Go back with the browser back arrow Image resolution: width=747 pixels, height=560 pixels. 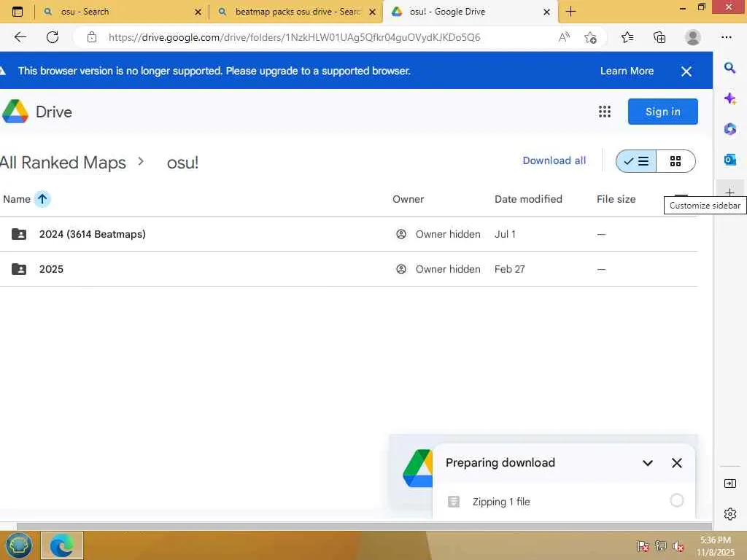[20, 37]
